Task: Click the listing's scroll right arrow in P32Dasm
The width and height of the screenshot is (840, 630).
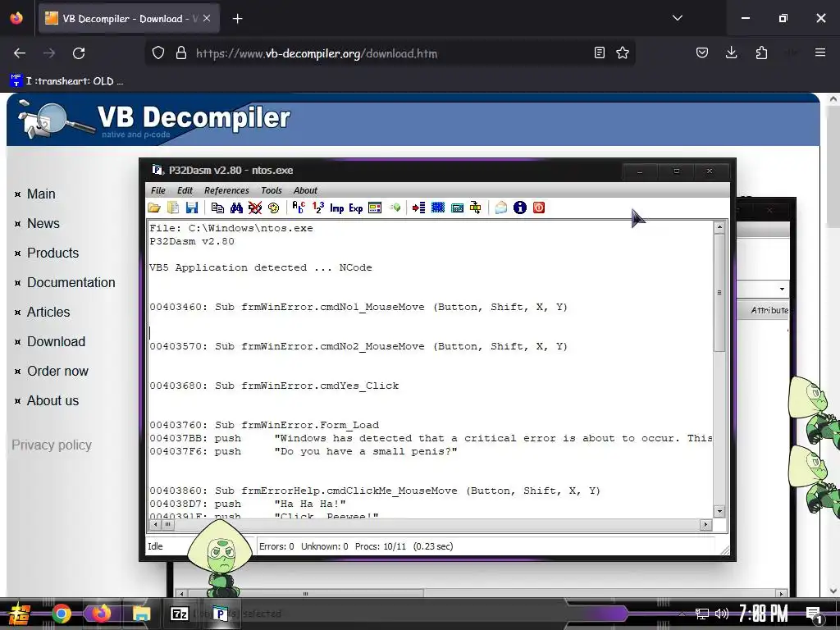Action: pyautogui.click(x=705, y=524)
